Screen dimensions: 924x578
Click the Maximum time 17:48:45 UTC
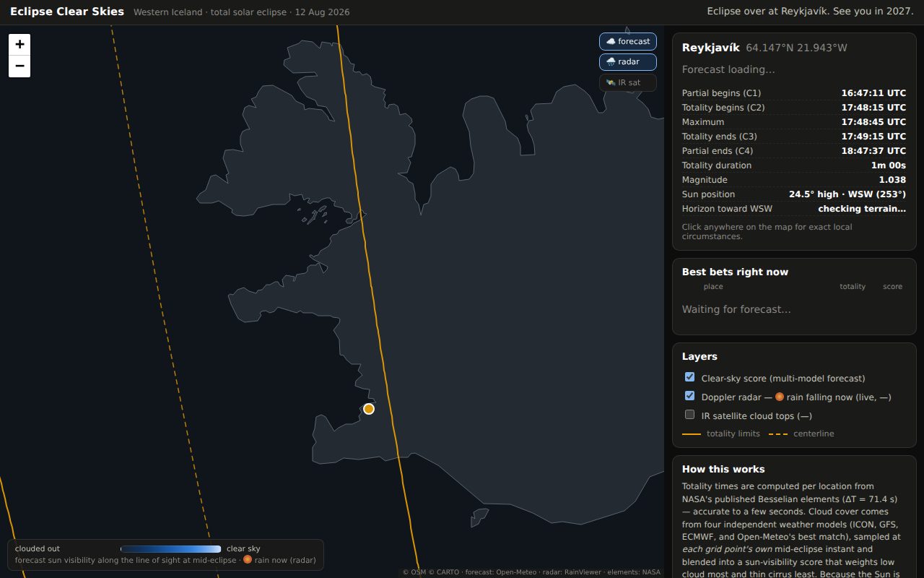(x=873, y=122)
